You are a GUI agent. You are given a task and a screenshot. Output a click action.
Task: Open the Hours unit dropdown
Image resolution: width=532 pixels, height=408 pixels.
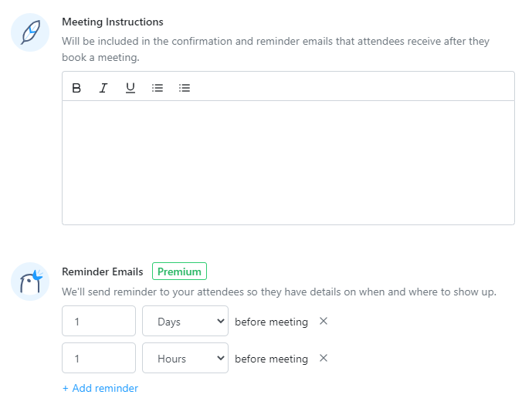[185, 359]
